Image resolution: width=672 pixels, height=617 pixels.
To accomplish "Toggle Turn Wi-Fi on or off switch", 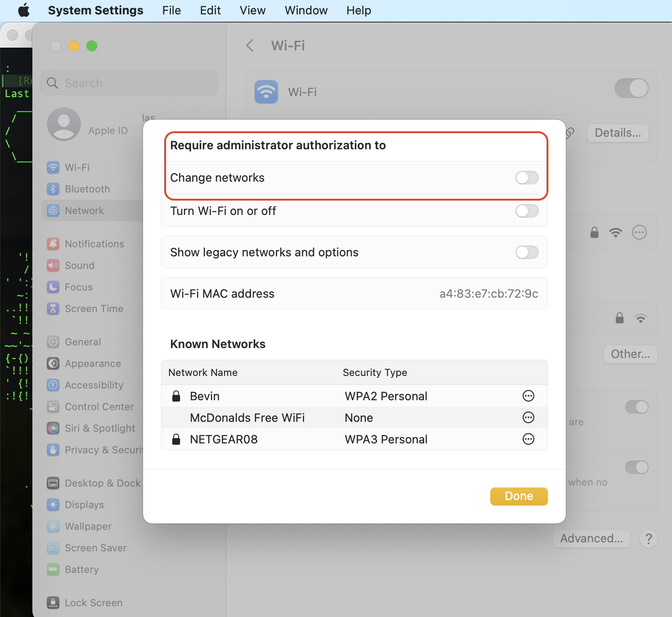I will (x=527, y=211).
